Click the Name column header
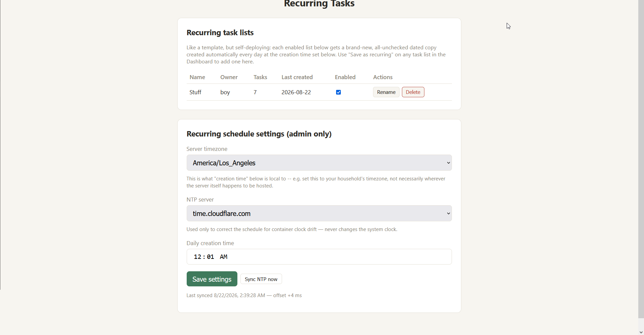 pos(197,77)
